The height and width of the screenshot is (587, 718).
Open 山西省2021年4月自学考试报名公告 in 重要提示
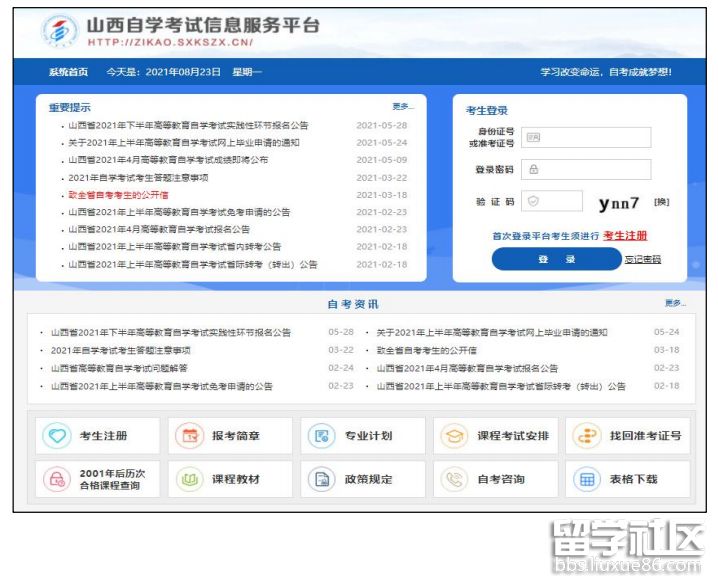[x=159, y=229]
